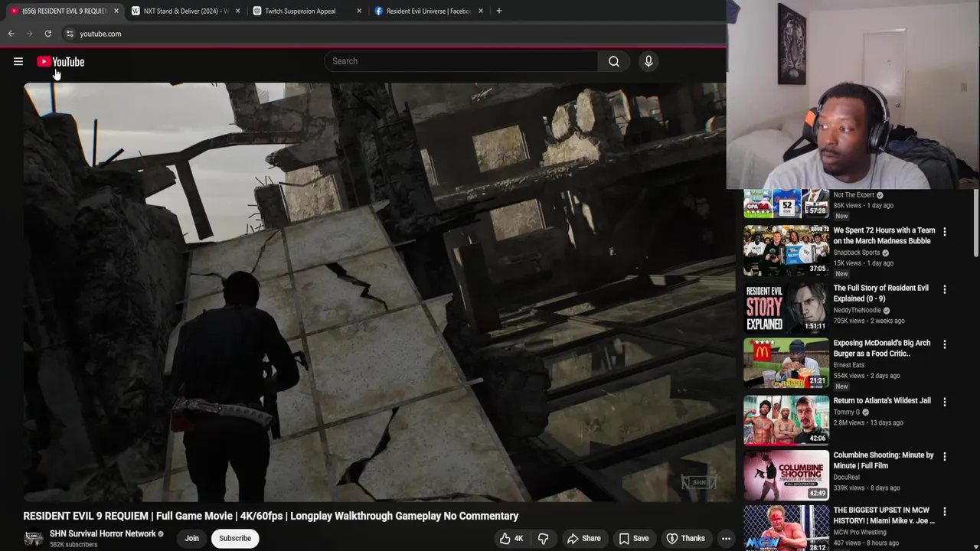Share this video
Viewport: 980px width, 551px height.
click(584, 538)
